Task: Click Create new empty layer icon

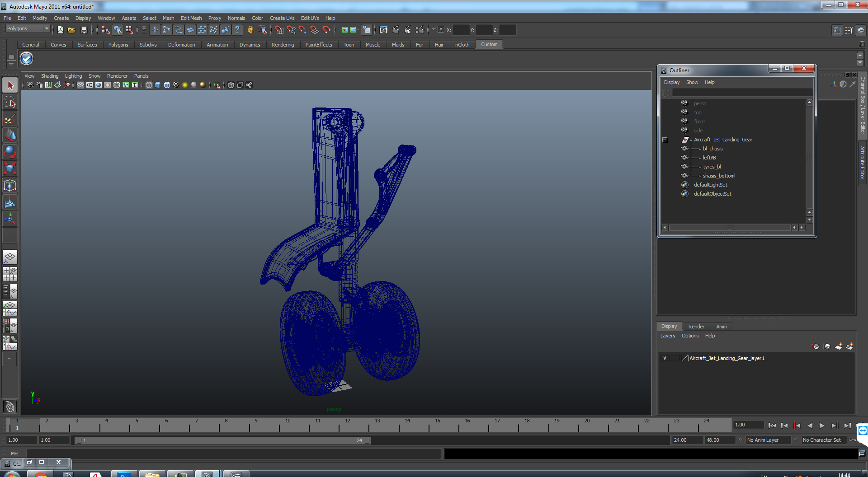Action: coord(839,346)
